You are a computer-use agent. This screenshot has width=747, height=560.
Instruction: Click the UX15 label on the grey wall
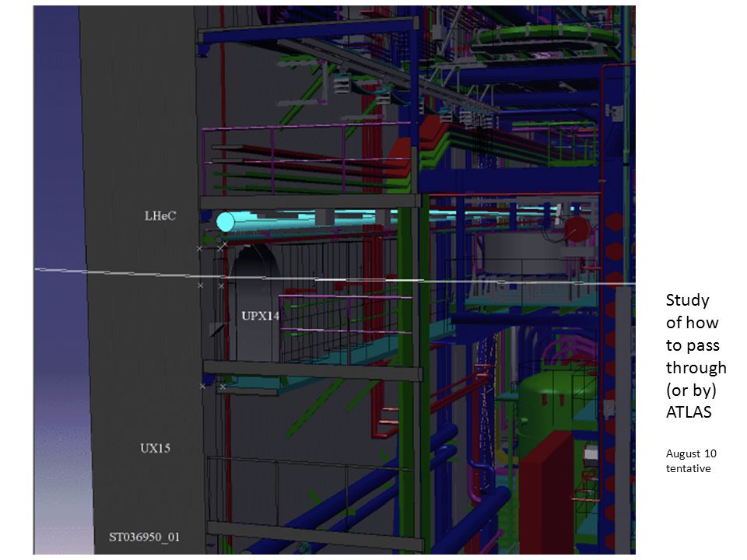click(156, 448)
